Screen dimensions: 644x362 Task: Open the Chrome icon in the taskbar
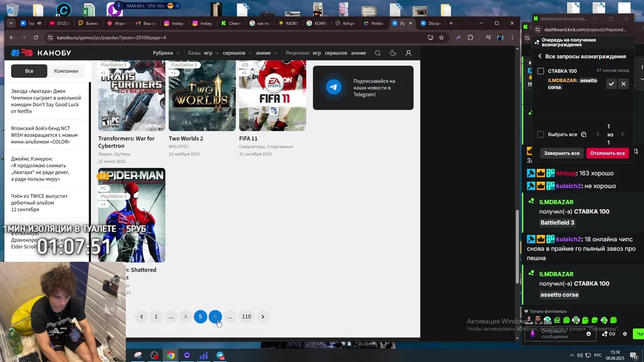(x=171, y=355)
